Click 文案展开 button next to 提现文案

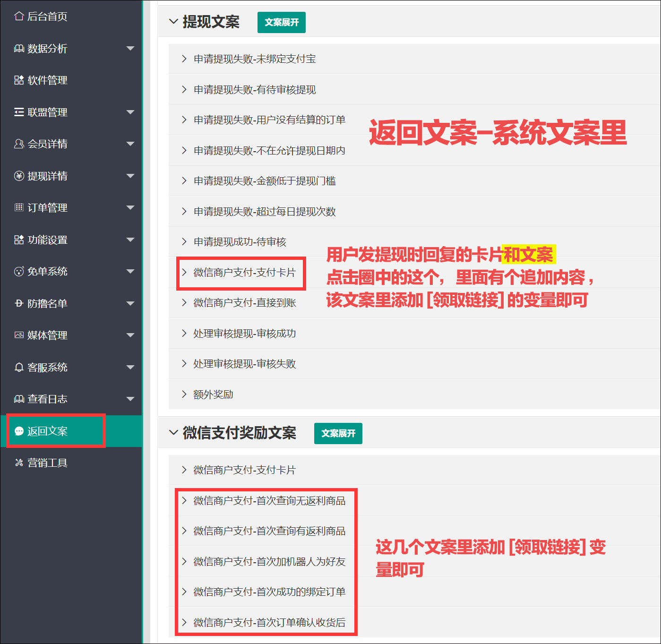[x=282, y=22]
